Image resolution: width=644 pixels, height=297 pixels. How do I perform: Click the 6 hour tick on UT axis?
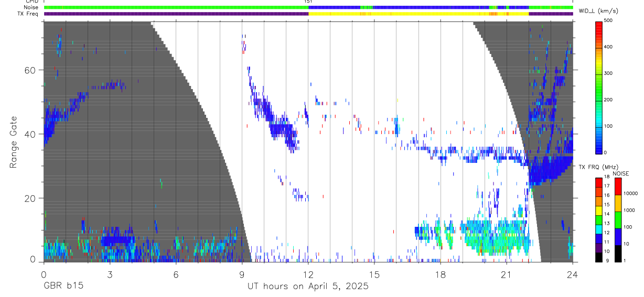[x=176, y=275]
